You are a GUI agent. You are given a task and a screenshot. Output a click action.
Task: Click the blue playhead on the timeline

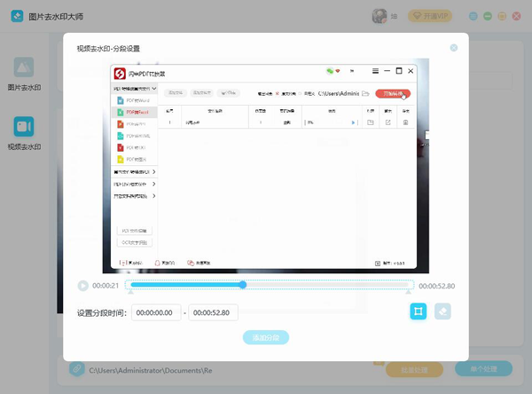[x=242, y=285]
